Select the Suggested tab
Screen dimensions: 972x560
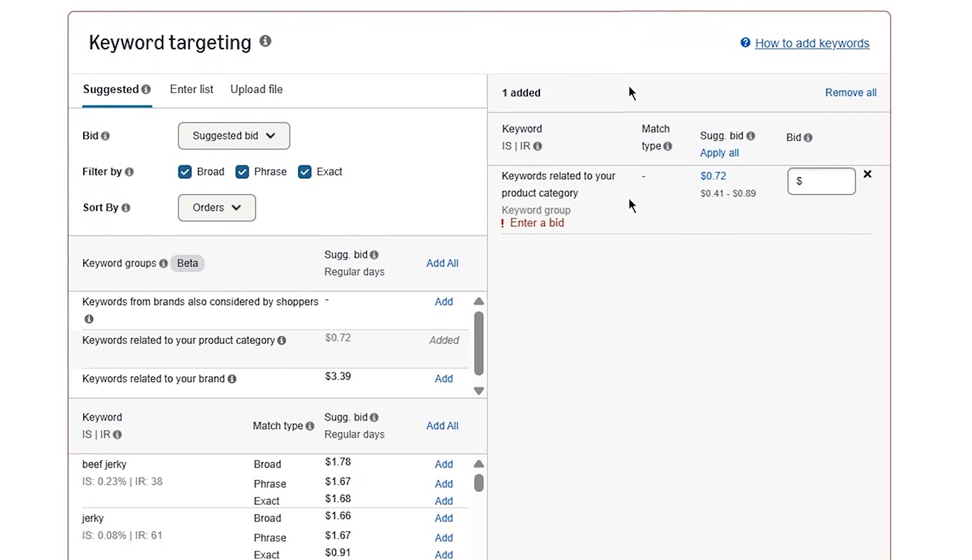point(111,90)
